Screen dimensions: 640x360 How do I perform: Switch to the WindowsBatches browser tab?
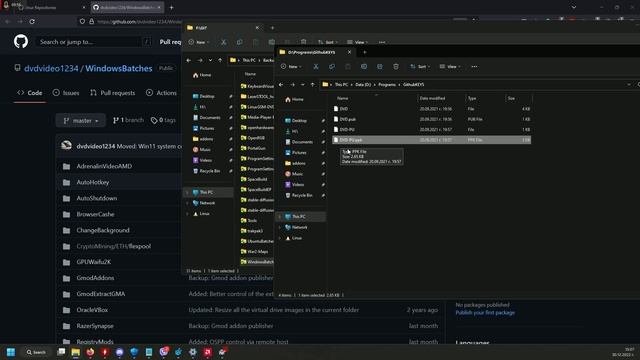click(x=127, y=7)
